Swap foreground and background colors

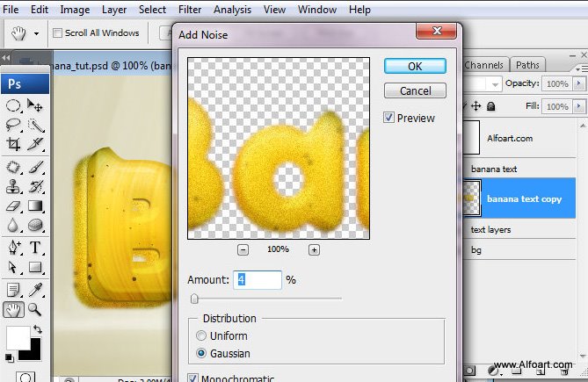pos(38,329)
